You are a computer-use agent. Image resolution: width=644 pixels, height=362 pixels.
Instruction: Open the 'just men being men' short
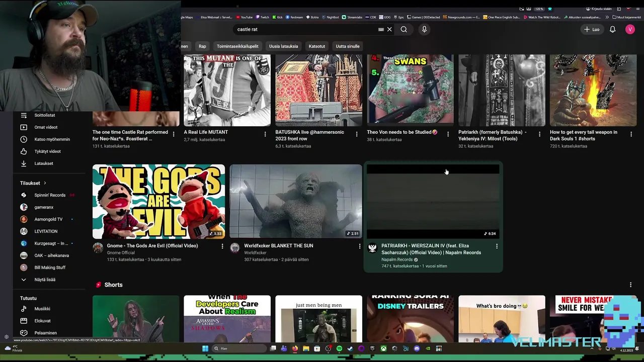point(318,319)
